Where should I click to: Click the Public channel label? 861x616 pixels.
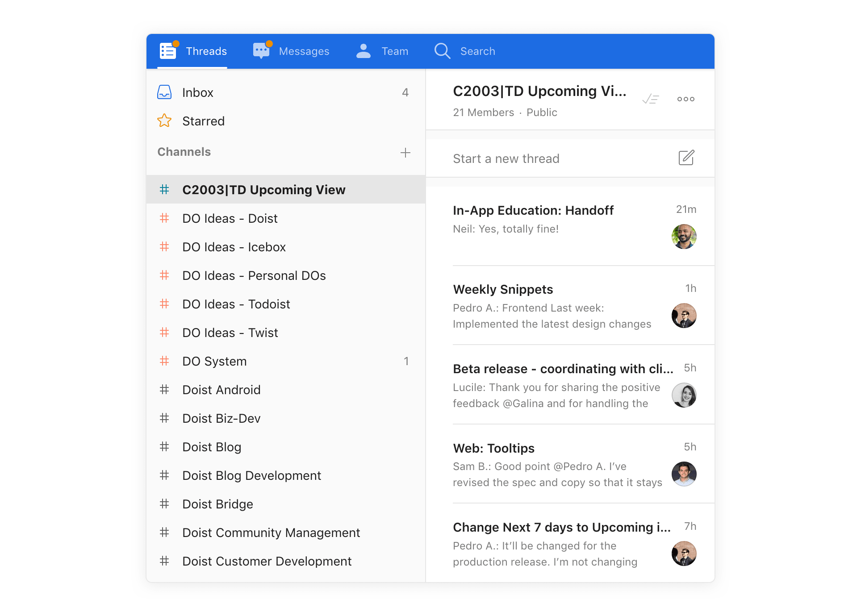pos(541,112)
